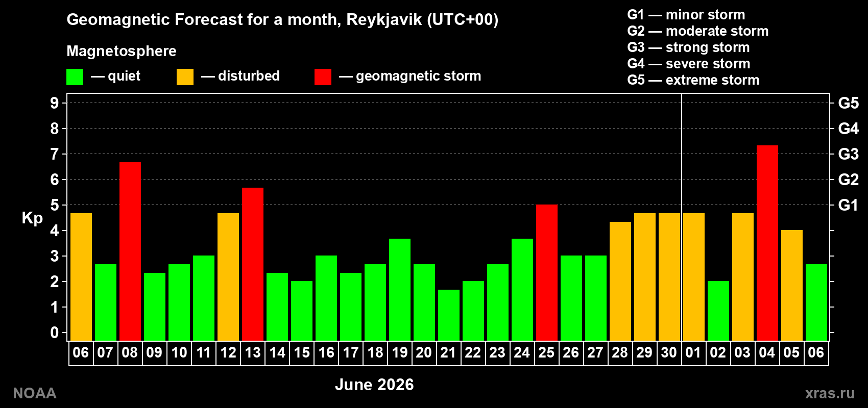Click the green bar for June 24

pyautogui.click(x=522, y=290)
